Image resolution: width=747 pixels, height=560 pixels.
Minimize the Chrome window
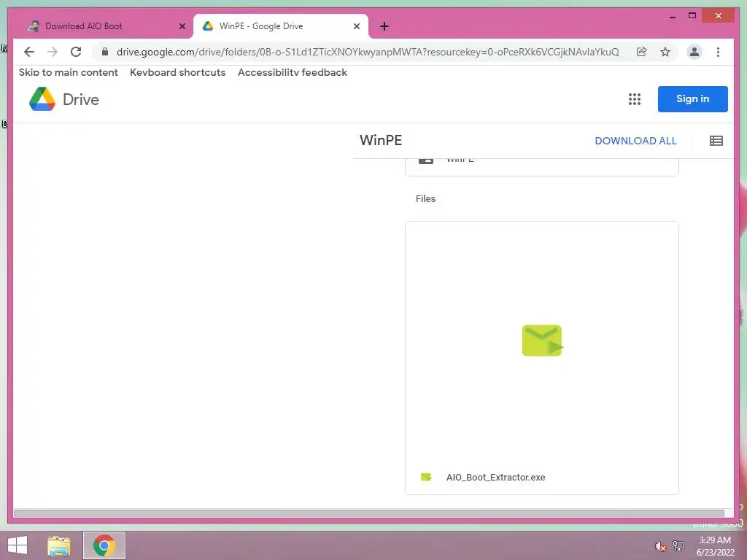(x=673, y=16)
